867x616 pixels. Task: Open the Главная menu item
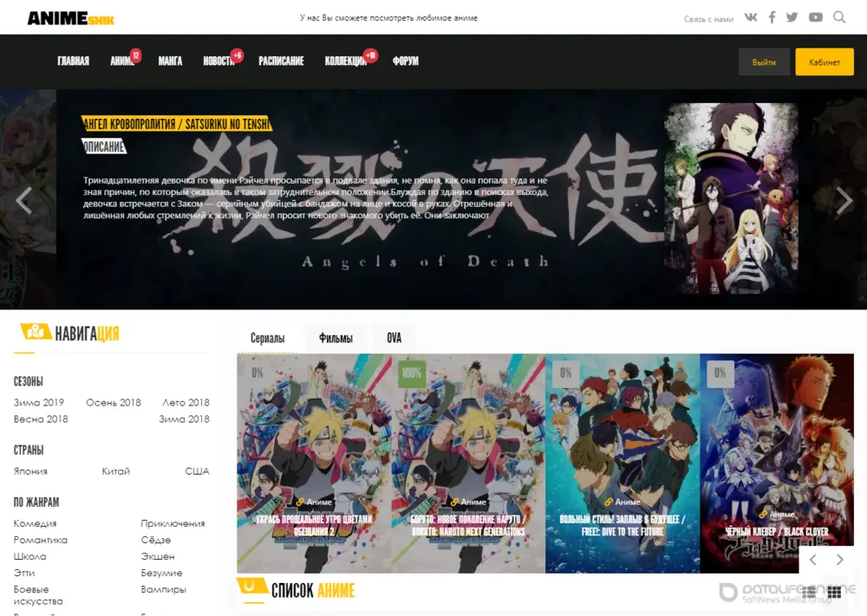(73, 62)
